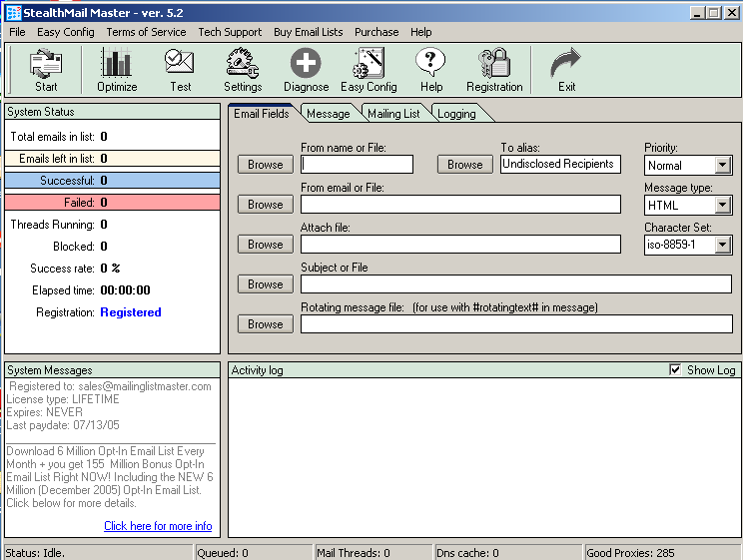Browse for an attachment file

pos(266,245)
